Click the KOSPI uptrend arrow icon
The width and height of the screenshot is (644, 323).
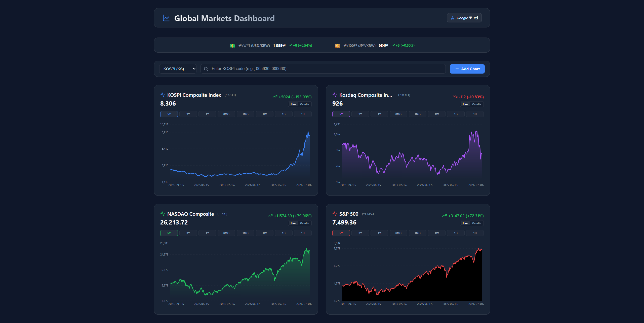(x=275, y=97)
